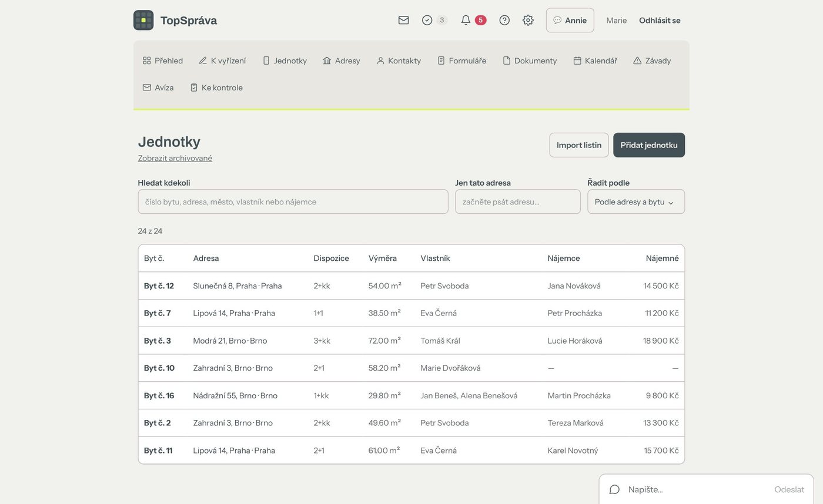Go to the Závady tab
The image size is (823, 504).
[652, 61]
